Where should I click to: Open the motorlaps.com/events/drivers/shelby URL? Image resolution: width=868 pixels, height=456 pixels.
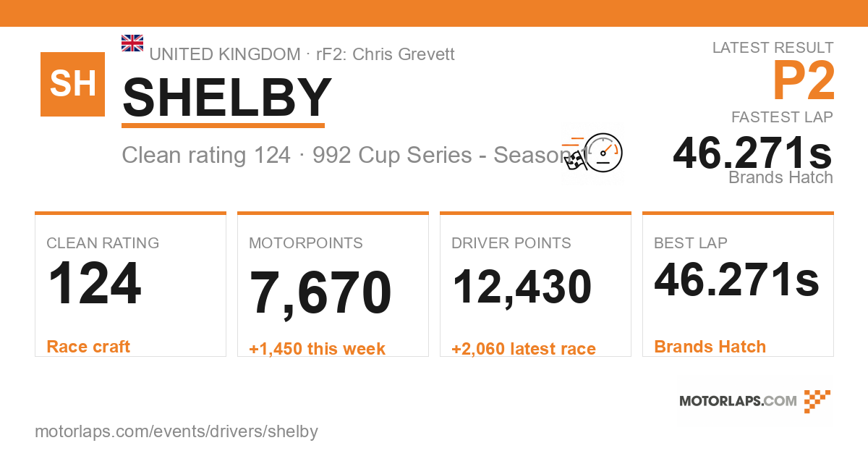click(x=176, y=432)
